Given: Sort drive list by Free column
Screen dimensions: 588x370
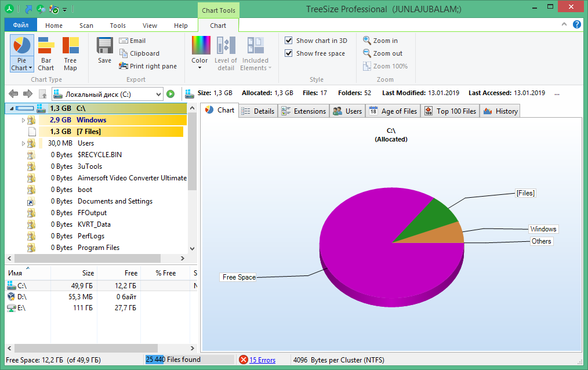Looking at the screenshot, I should [x=119, y=273].
